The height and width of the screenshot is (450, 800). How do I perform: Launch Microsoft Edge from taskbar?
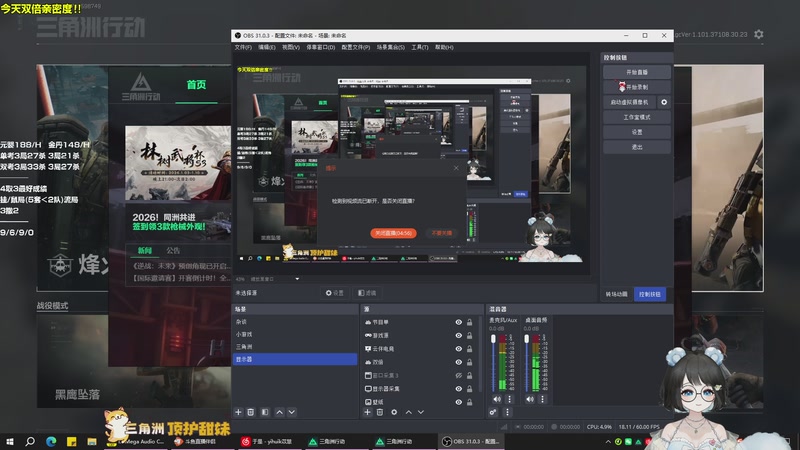pos(51,441)
